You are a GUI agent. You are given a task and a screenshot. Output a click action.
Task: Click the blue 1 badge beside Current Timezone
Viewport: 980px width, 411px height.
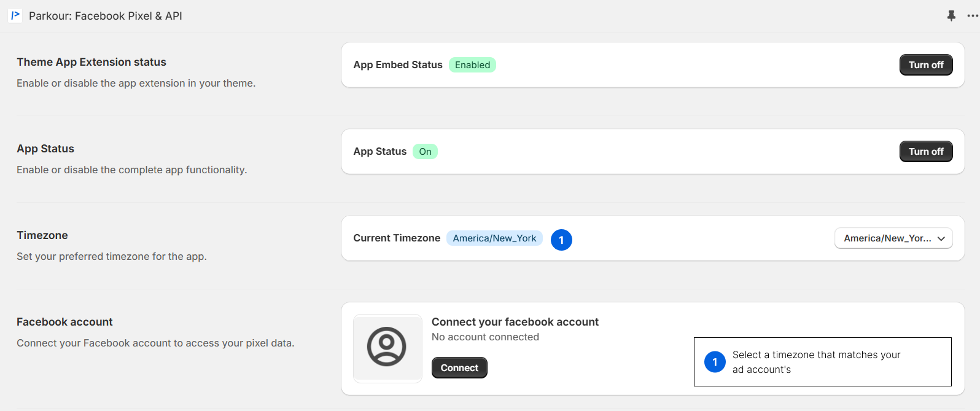pyautogui.click(x=561, y=240)
